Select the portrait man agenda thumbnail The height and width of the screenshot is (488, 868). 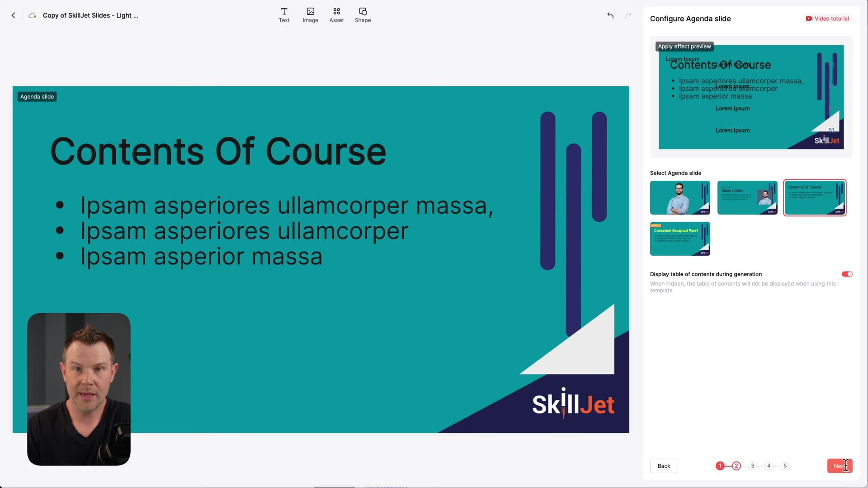click(x=680, y=197)
